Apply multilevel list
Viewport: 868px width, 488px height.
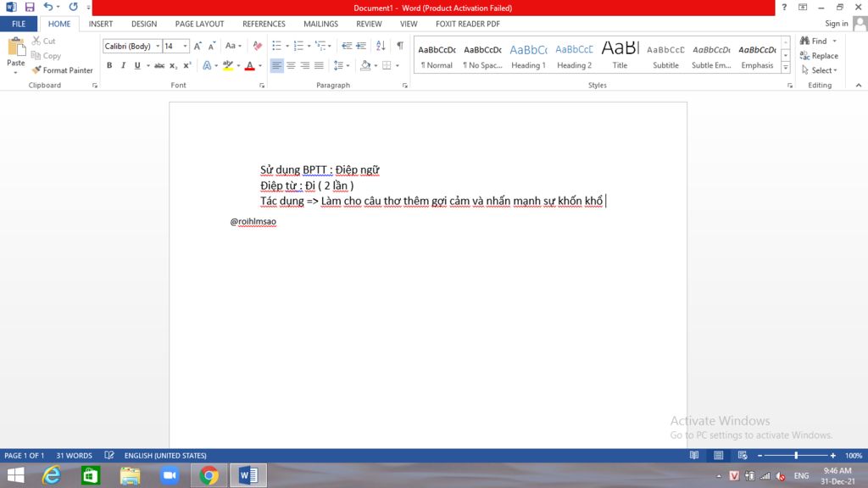tap(320, 46)
